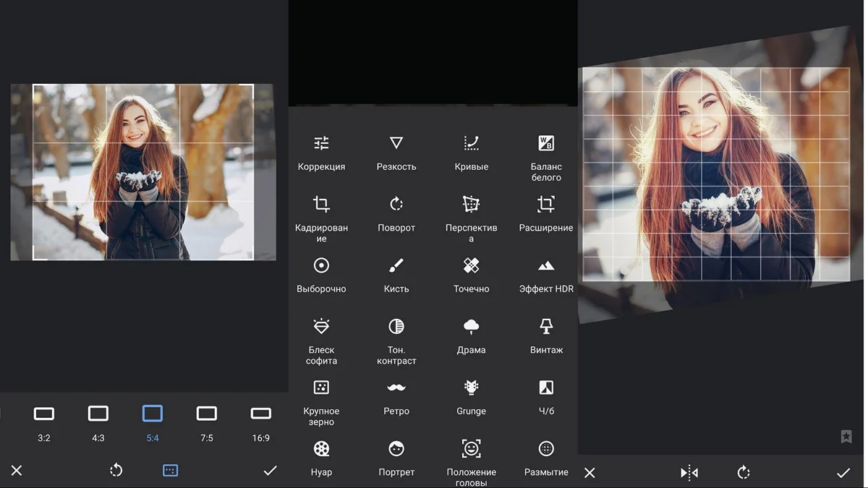
Task: Click the bottom-left crop corner handle
Action: pyautogui.click(x=39, y=254)
